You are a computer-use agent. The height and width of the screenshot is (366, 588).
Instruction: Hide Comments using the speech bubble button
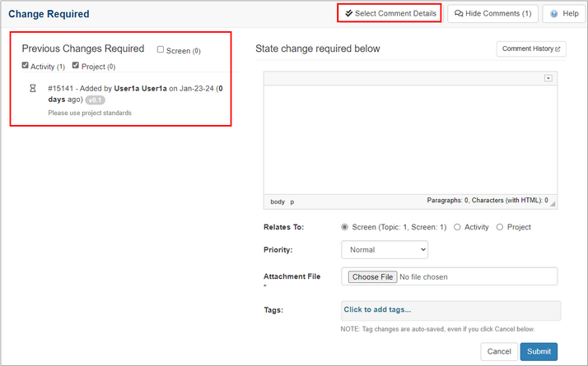[x=492, y=14]
